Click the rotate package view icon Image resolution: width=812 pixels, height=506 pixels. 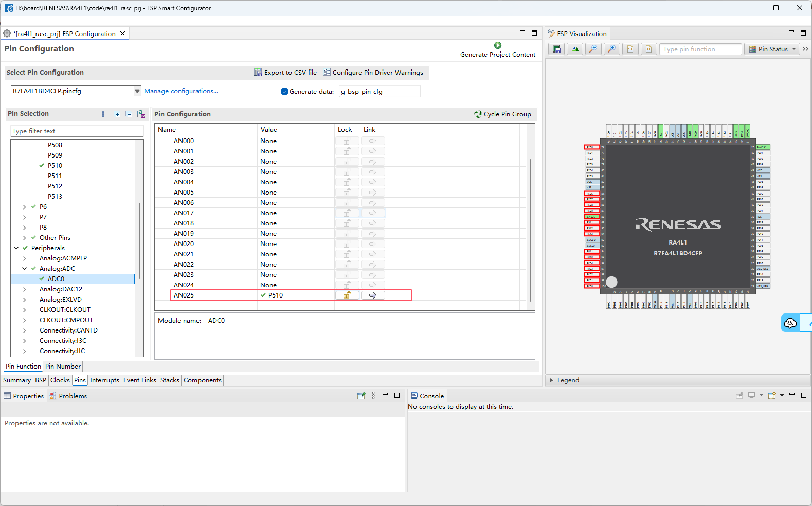click(575, 49)
